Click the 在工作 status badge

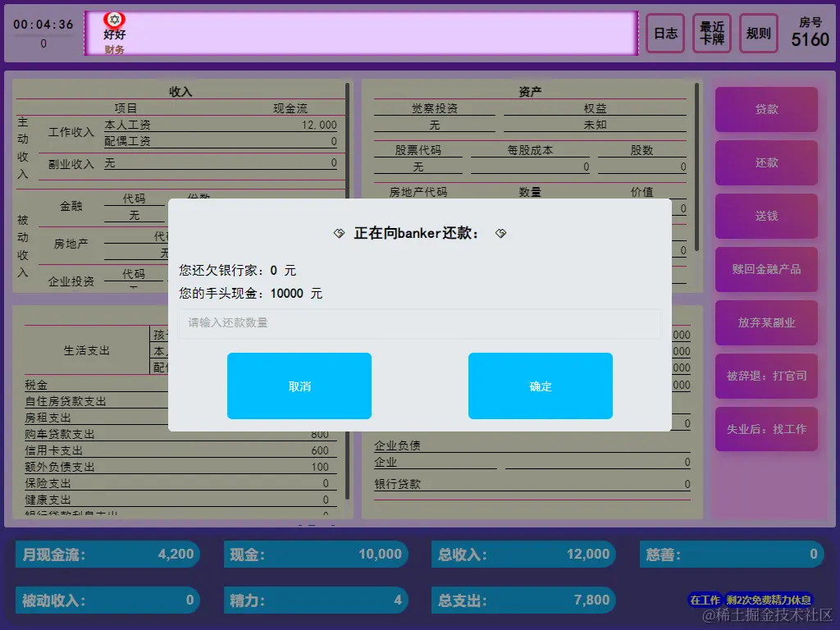[705, 600]
